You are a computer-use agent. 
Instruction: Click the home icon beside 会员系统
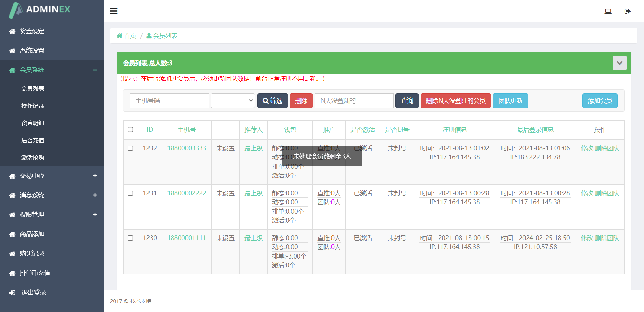click(x=12, y=70)
